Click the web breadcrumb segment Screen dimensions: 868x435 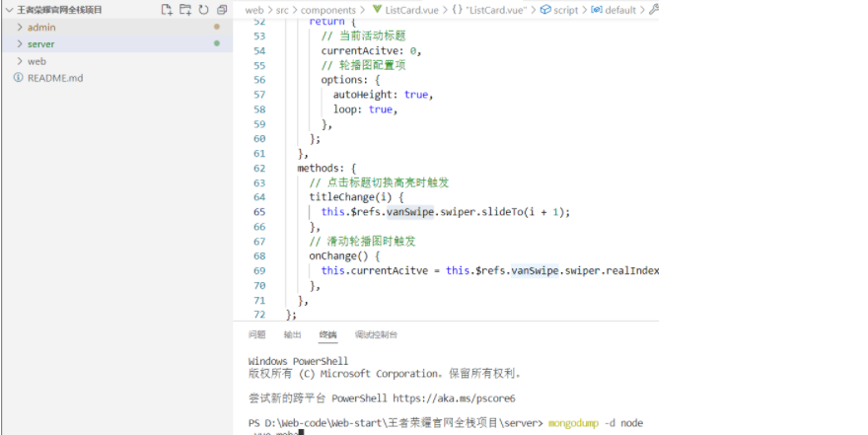pyautogui.click(x=254, y=10)
